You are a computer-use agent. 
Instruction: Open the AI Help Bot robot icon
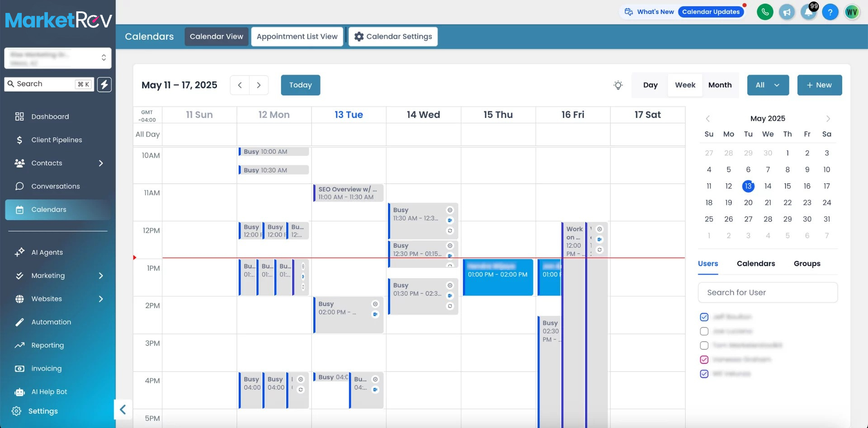[19, 392]
